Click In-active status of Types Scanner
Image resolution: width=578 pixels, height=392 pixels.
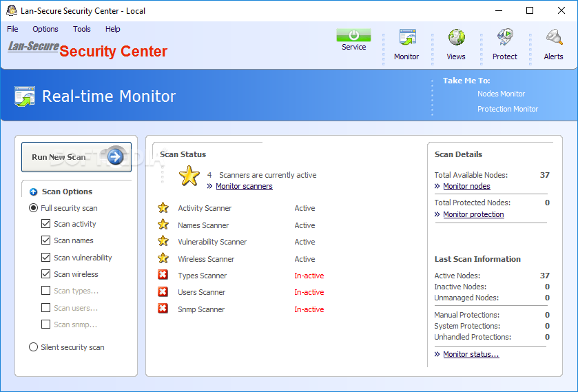(x=309, y=276)
